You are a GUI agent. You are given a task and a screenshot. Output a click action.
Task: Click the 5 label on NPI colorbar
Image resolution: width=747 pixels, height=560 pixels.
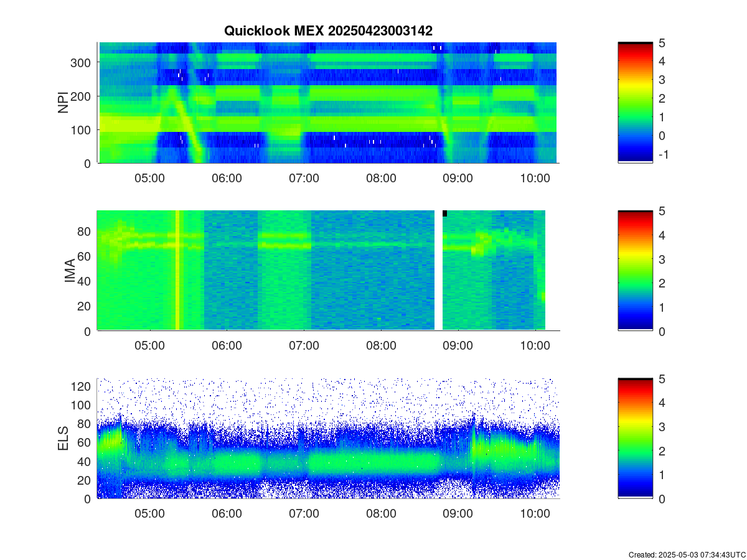pos(662,42)
